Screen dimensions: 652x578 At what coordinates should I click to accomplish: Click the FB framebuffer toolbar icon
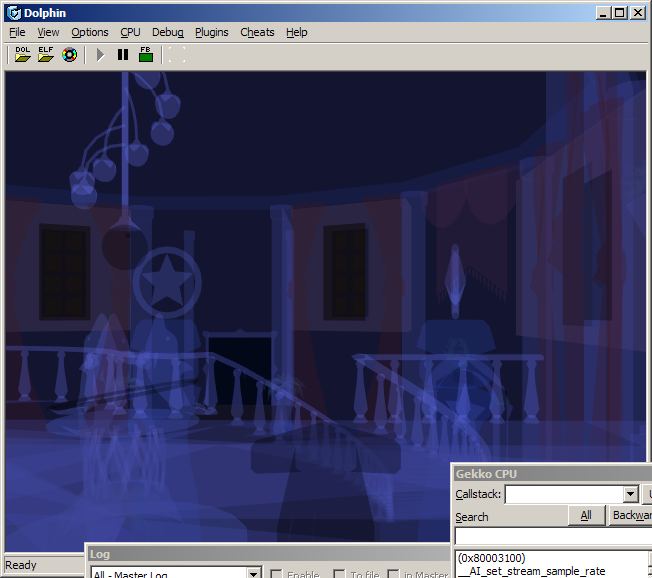pyautogui.click(x=146, y=54)
